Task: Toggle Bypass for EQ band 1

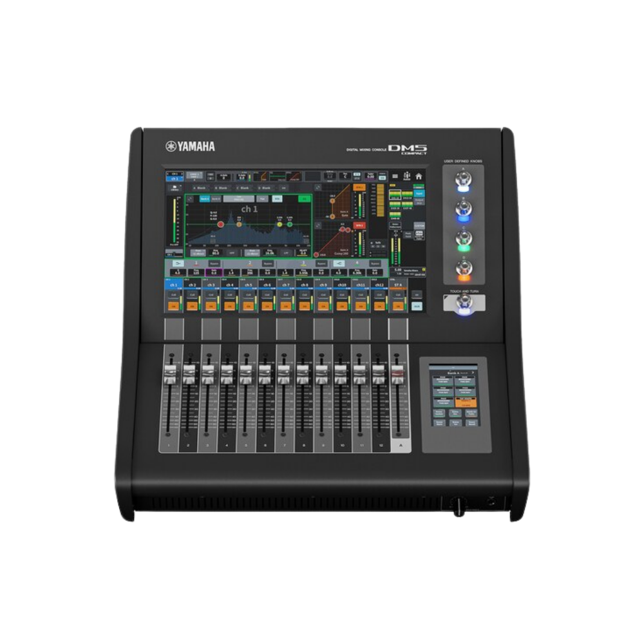Action: 214,263
